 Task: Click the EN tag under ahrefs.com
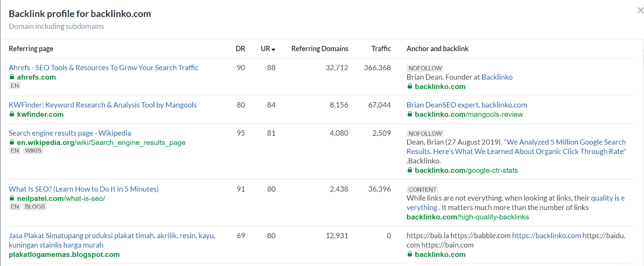pos(15,86)
